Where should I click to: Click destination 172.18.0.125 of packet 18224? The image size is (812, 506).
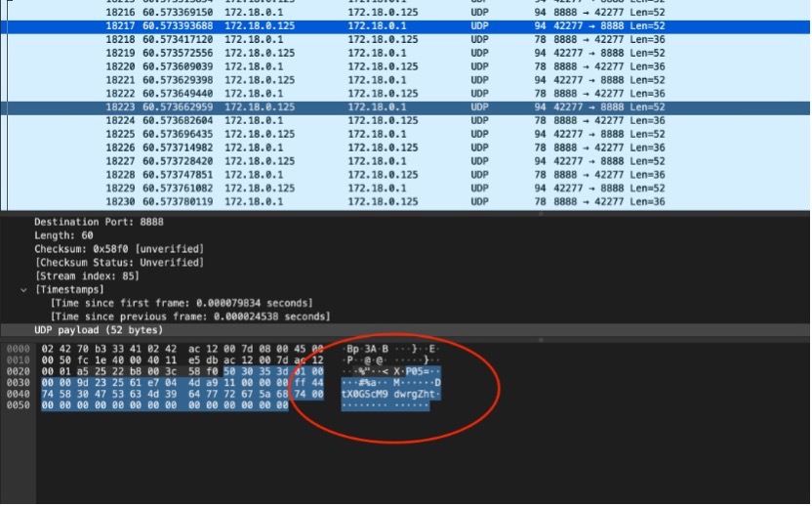point(383,121)
